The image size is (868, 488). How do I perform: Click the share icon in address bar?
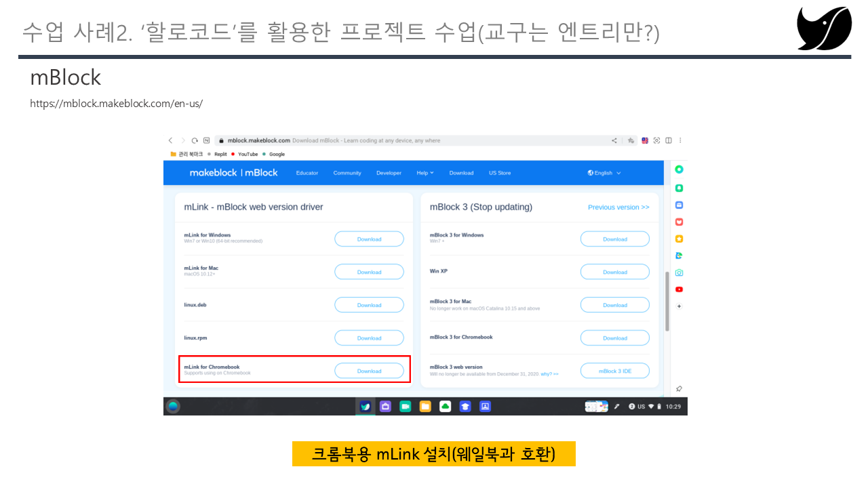(614, 140)
